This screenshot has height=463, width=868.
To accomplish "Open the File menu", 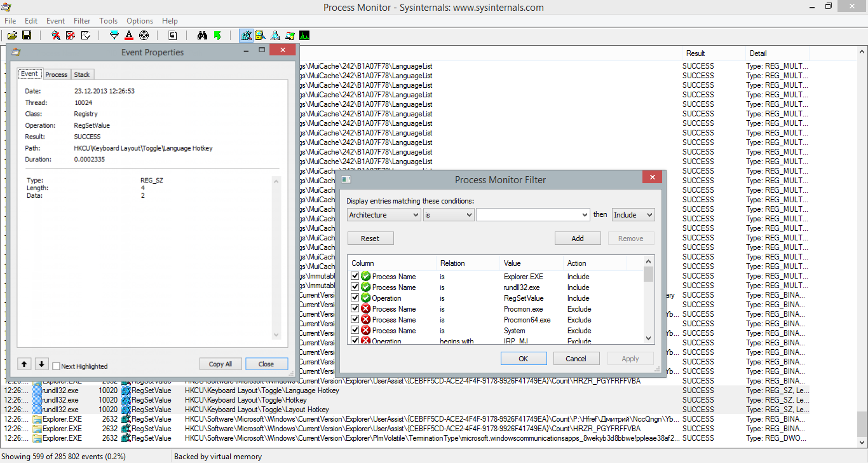I will click(x=10, y=21).
